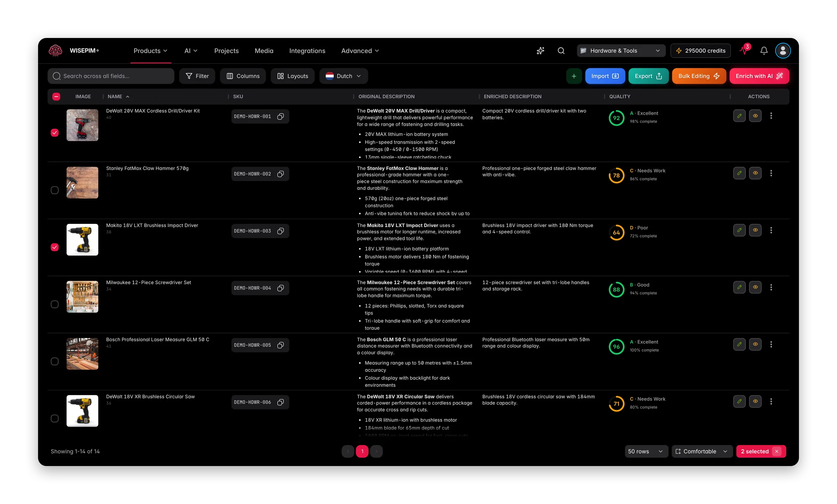View the DeWalt 20V MAX Drill eye icon
This screenshot has height=504, width=837.
755,116
